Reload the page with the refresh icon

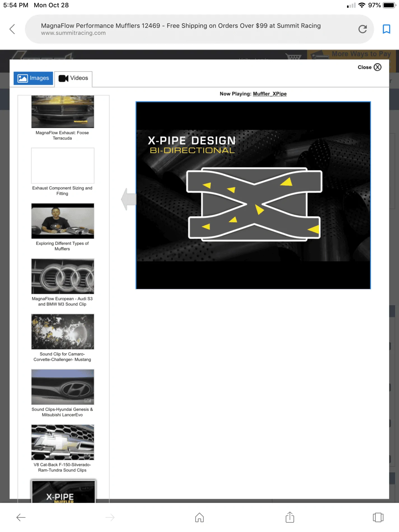point(363,29)
